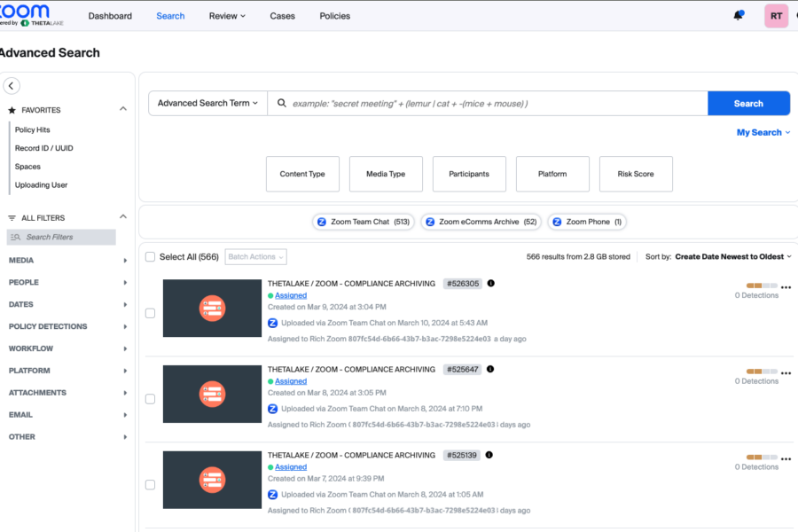
Task: Open the Review menu
Action: pos(227,16)
